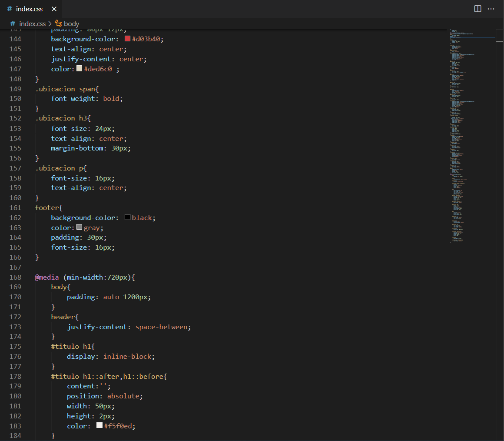The height and width of the screenshot is (441, 504).
Task: Select the index.css tab
Action: click(x=31, y=9)
